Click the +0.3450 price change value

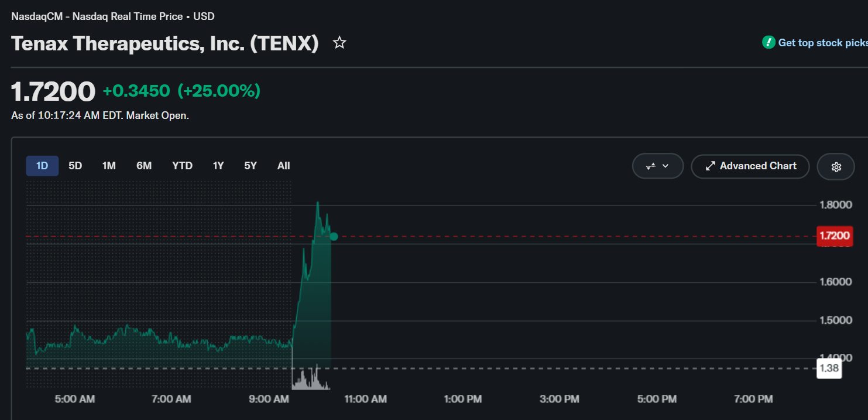pyautogui.click(x=136, y=91)
